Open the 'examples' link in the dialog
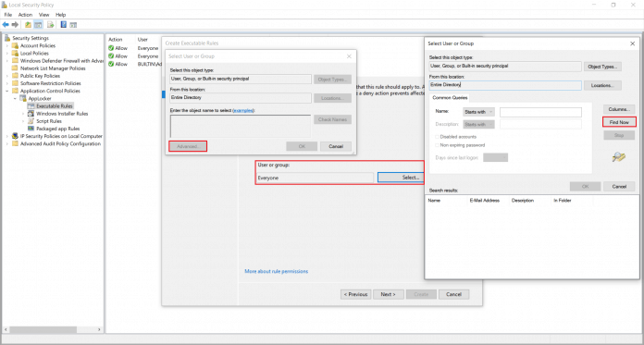 (243, 110)
